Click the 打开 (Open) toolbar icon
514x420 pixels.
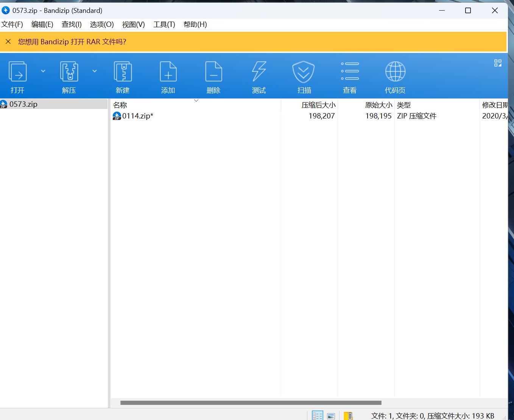point(17,72)
